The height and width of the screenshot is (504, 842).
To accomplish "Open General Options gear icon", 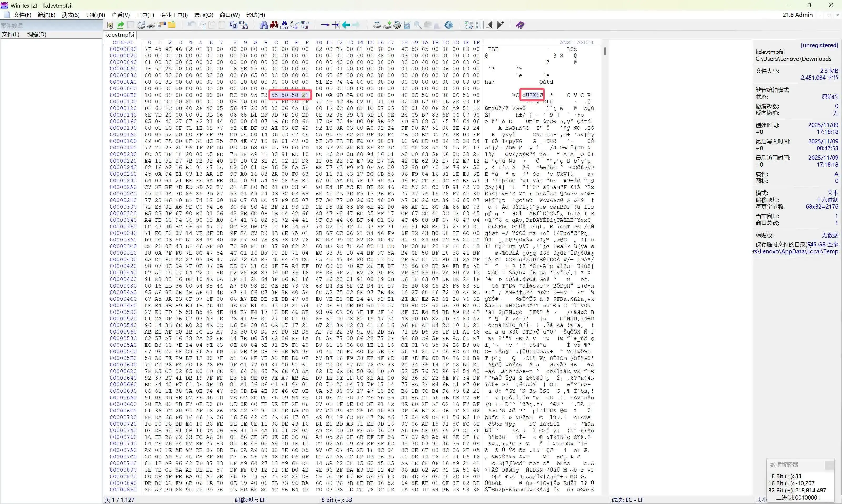I will [449, 25].
